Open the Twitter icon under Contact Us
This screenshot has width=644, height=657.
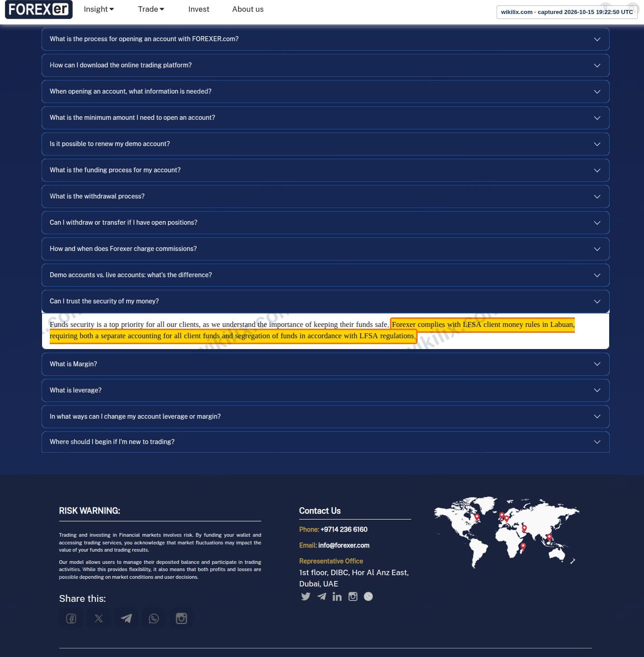point(306,596)
